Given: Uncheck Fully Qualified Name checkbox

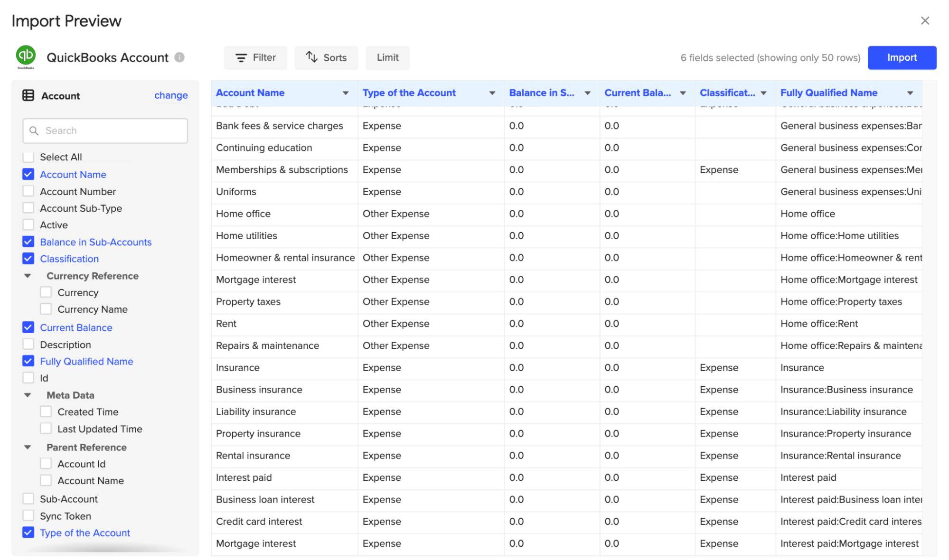Looking at the screenshot, I should 28,361.
